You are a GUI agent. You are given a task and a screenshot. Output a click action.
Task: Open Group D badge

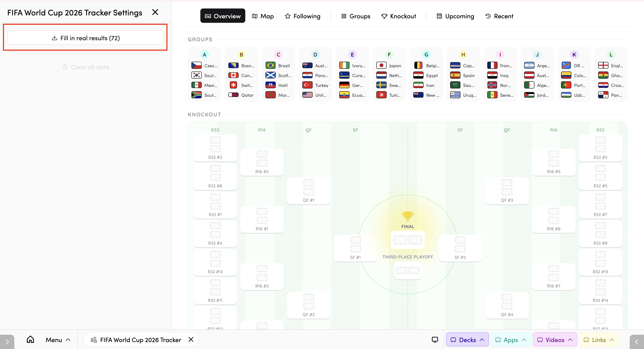315,55
